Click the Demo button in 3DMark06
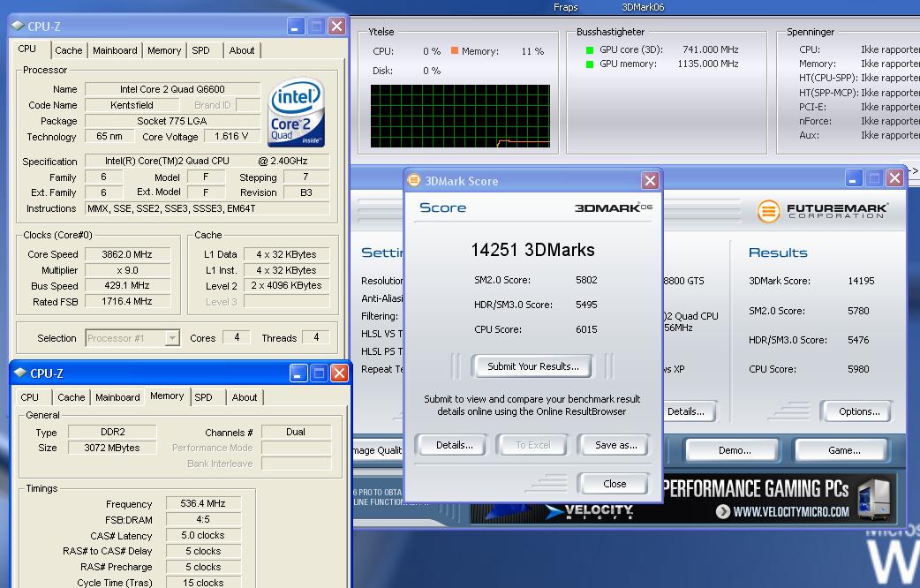The width and height of the screenshot is (920, 588). click(734, 450)
